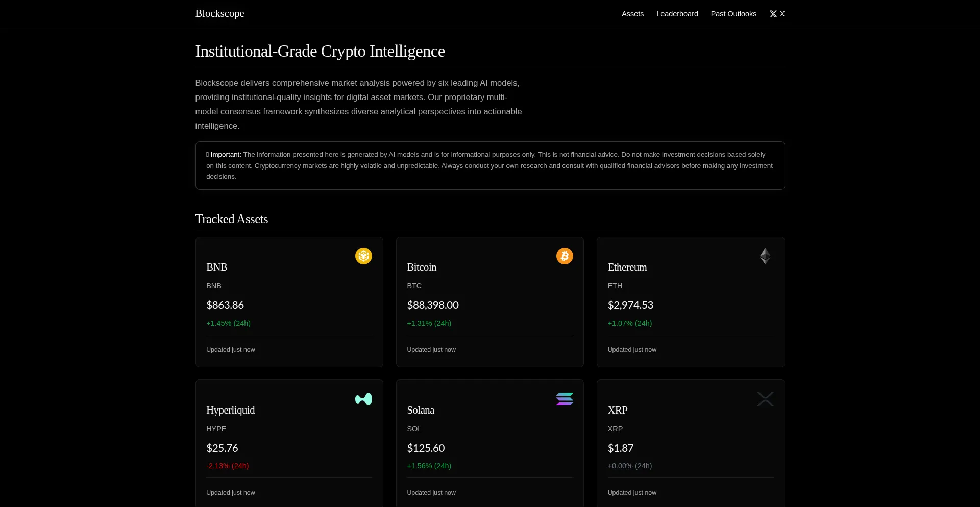The height and width of the screenshot is (507, 980).
Task: Click the Blockscope site title
Action: tap(219, 13)
